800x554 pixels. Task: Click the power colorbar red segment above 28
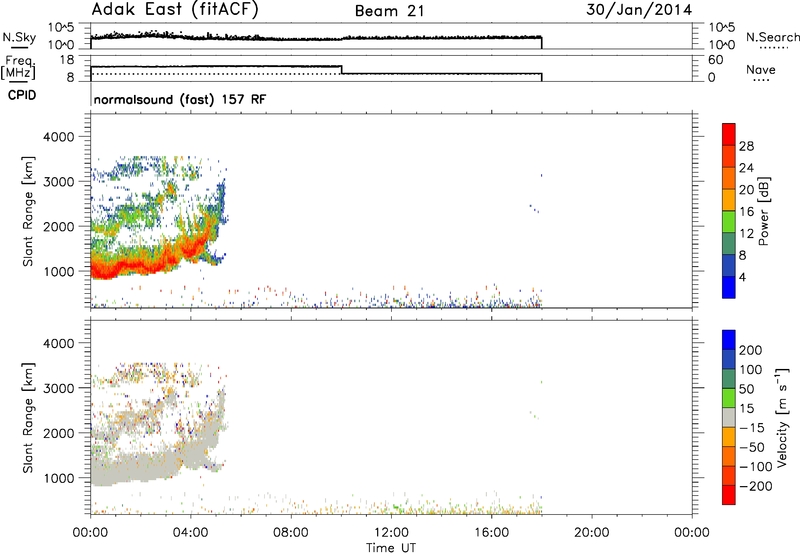click(729, 135)
